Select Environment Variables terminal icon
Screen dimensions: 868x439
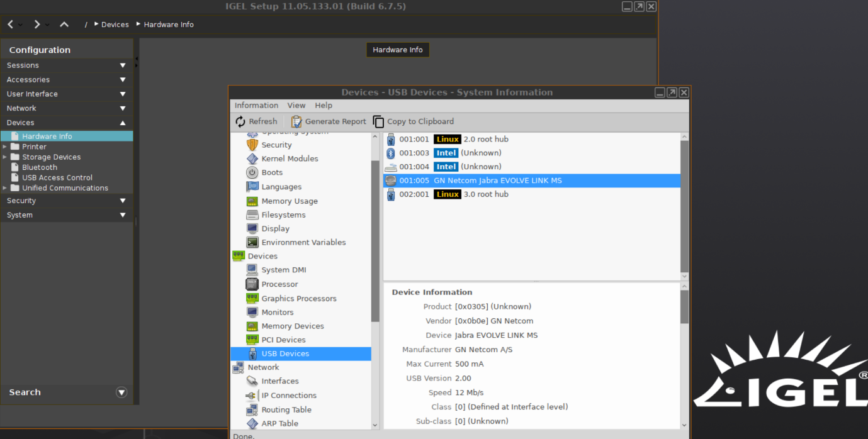(252, 242)
